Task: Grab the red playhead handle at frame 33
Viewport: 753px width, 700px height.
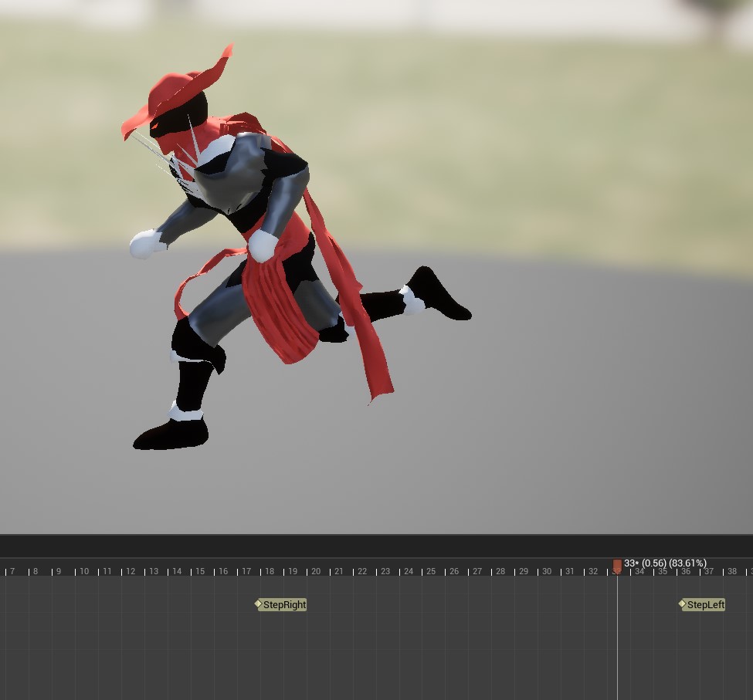Action: [x=617, y=566]
